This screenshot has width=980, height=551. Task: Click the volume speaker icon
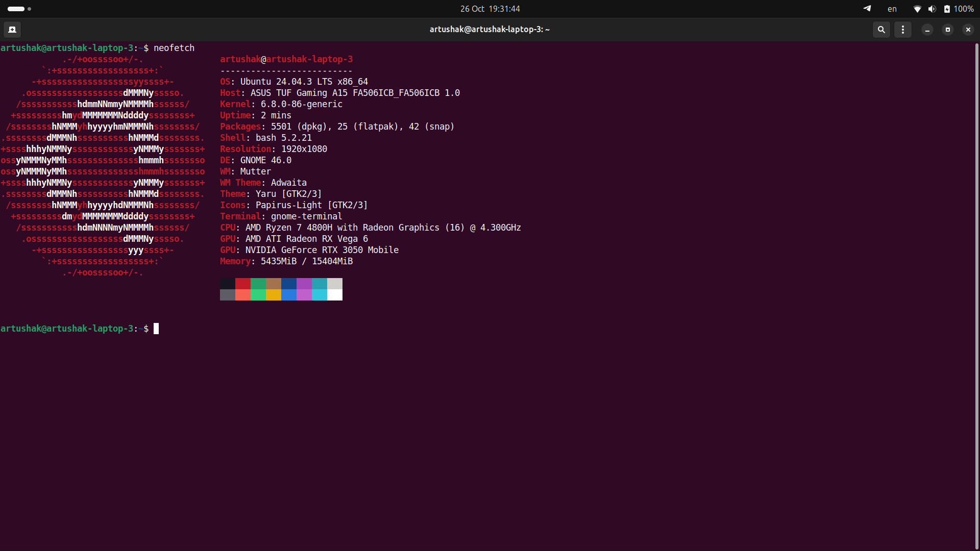click(x=932, y=9)
